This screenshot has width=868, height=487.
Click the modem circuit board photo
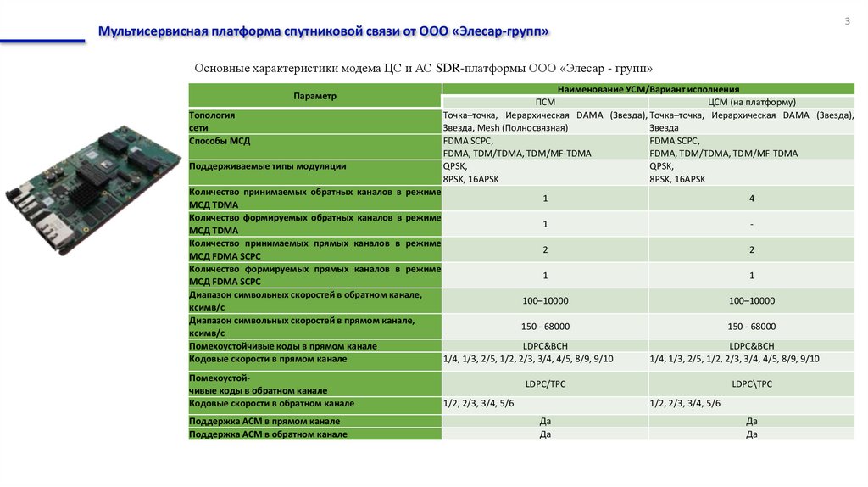tap(93, 190)
